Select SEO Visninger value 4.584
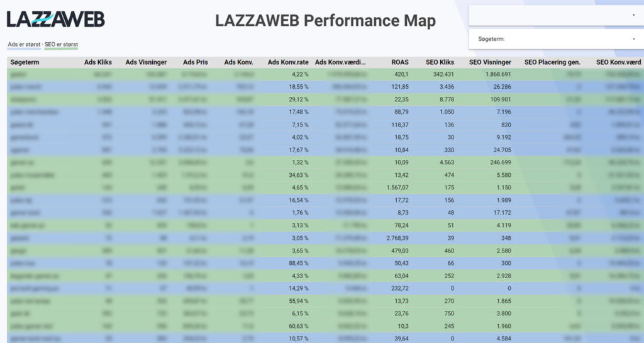 click(x=504, y=339)
